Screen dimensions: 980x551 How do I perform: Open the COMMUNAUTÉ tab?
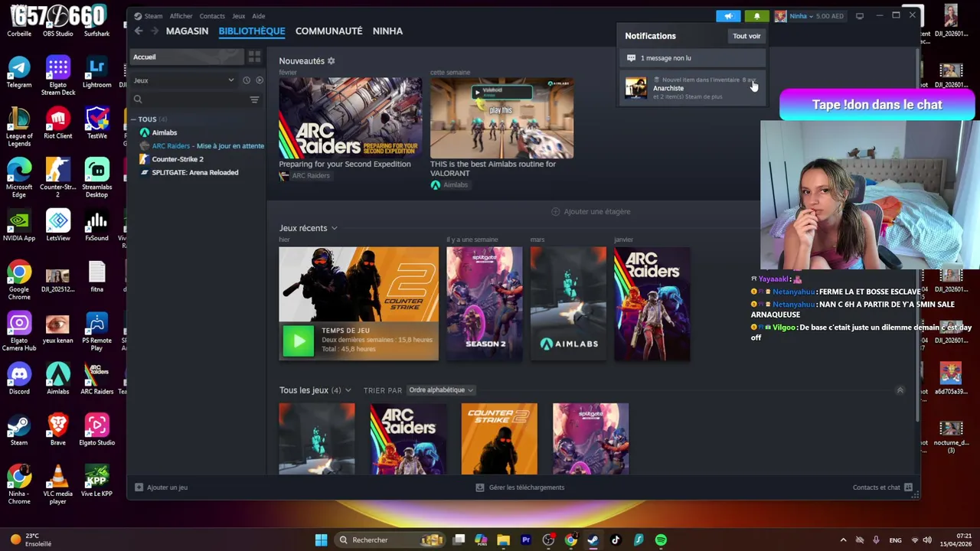tap(329, 31)
